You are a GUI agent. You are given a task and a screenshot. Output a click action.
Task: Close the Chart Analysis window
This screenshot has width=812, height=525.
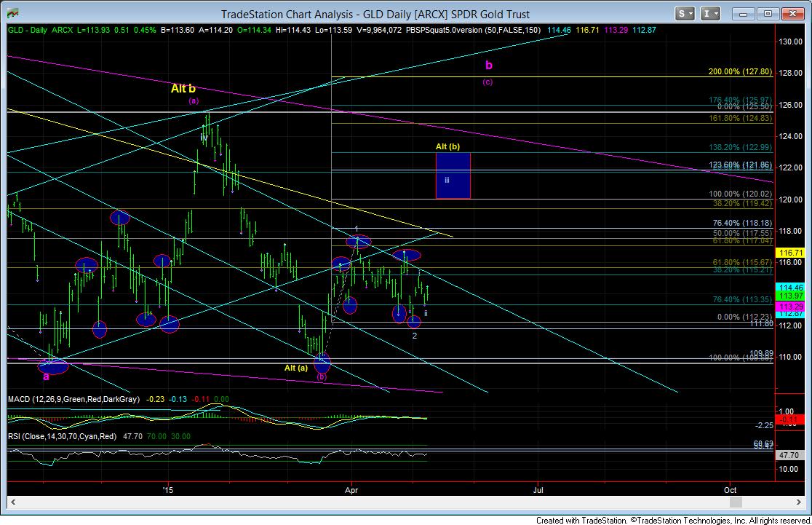point(792,14)
